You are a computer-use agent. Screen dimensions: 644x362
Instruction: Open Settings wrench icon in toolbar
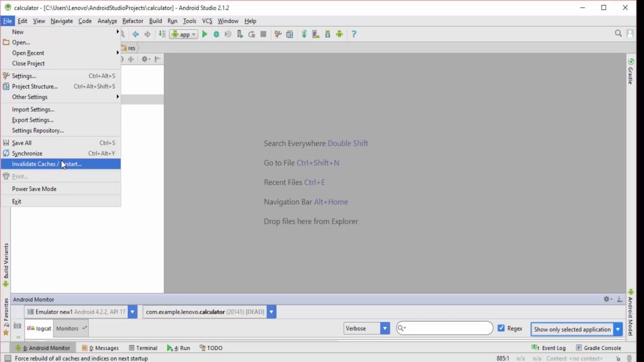pyautogui.click(x=278, y=34)
